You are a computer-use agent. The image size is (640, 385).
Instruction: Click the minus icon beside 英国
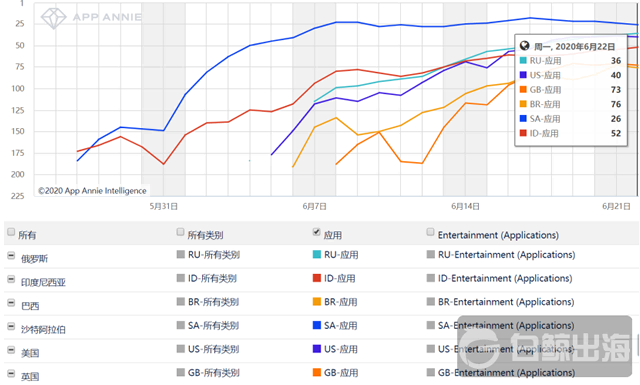click(x=11, y=373)
